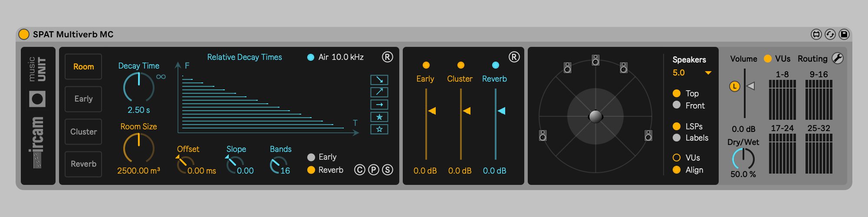
Task: Click the Early 0.0 dB value
Action: [425, 171]
